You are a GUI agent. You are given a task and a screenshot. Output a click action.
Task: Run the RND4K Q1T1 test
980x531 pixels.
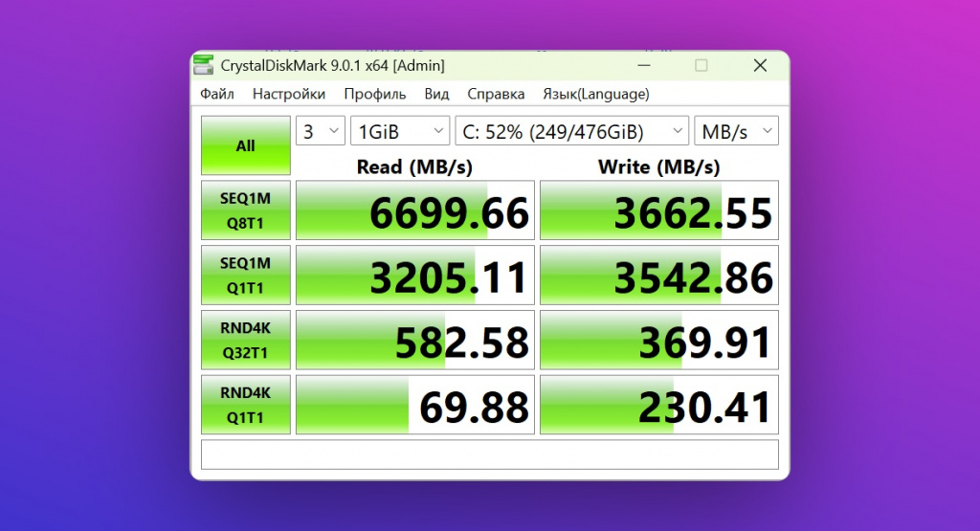246,405
